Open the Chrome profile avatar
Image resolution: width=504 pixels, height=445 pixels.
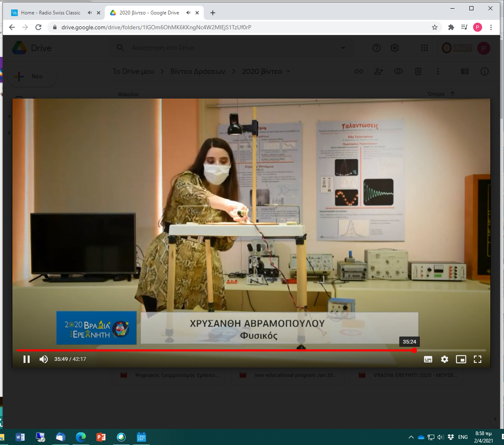(478, 27)
